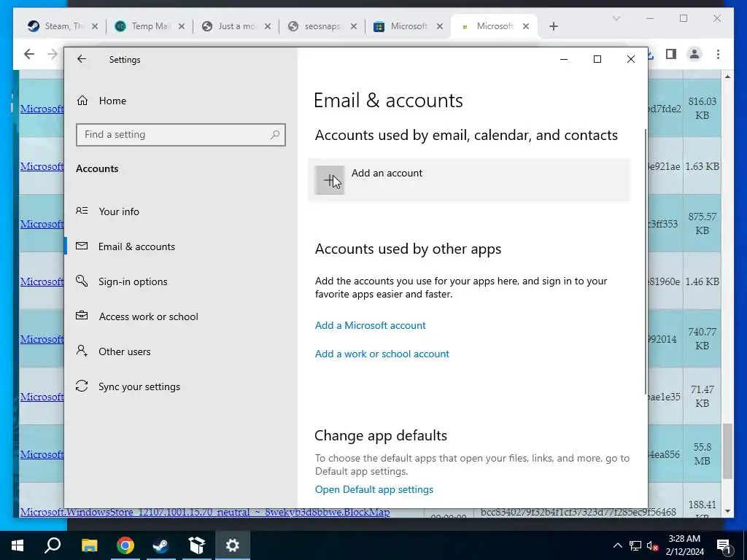The height and width of the screenshot is (560, 747).
Task: Click the Add a Microsoft account link
Action: [x=370, y=325]
